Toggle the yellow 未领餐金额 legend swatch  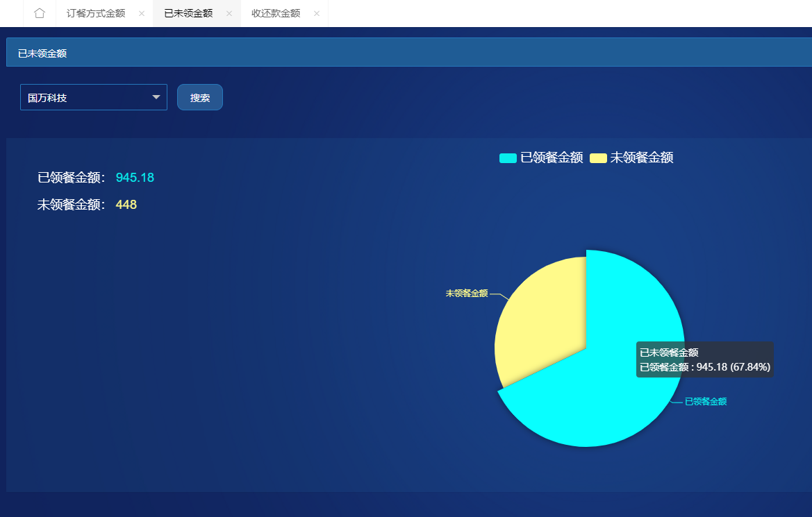(598, 158)
